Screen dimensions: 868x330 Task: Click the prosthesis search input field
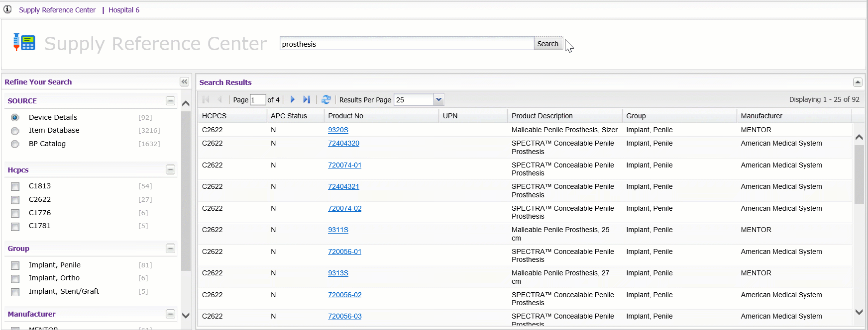(406, 44)
